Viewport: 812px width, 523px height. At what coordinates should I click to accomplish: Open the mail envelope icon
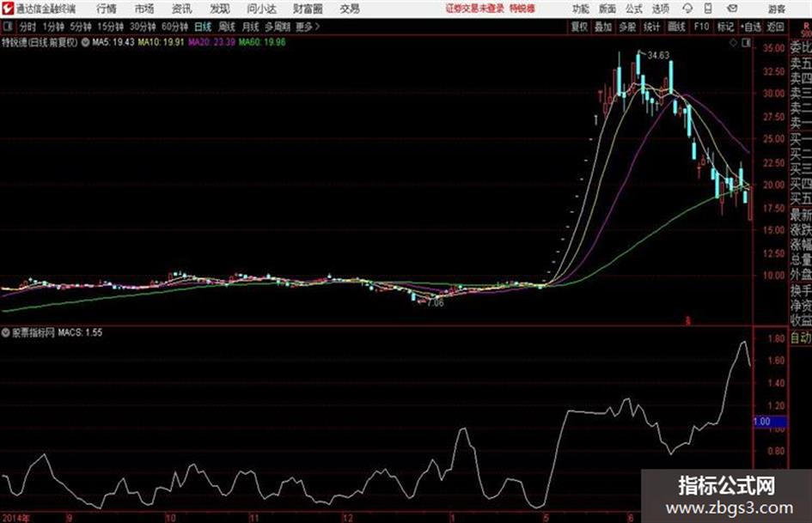pos(732,9)
